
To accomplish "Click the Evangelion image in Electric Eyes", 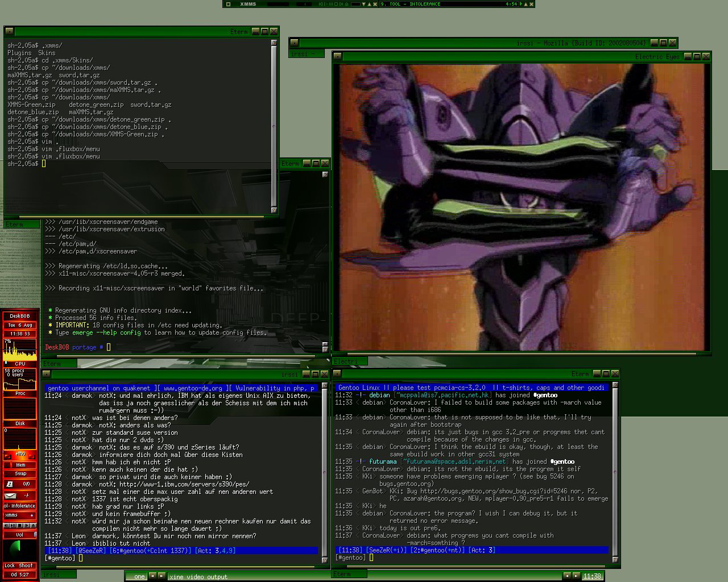I will click(x=522, y=206).
